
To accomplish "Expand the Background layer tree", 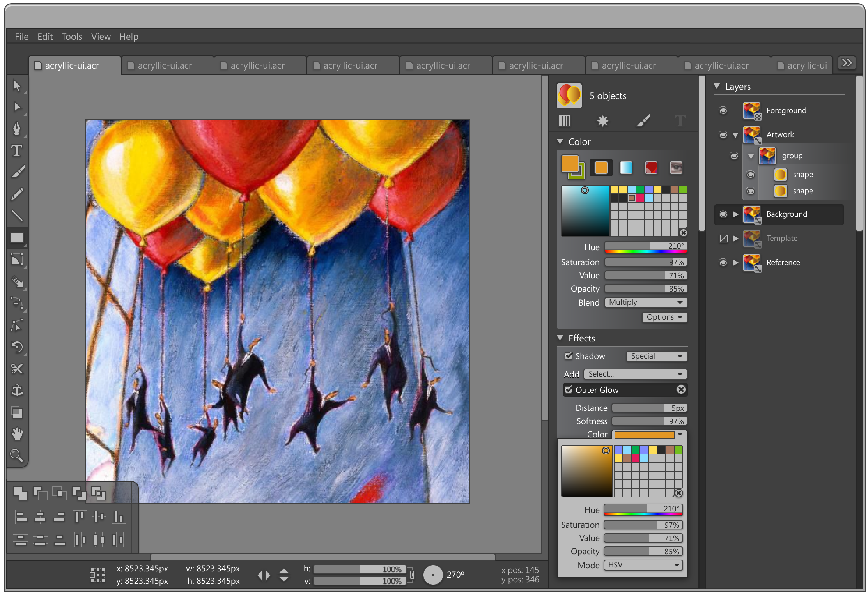I will coord(735,214).
